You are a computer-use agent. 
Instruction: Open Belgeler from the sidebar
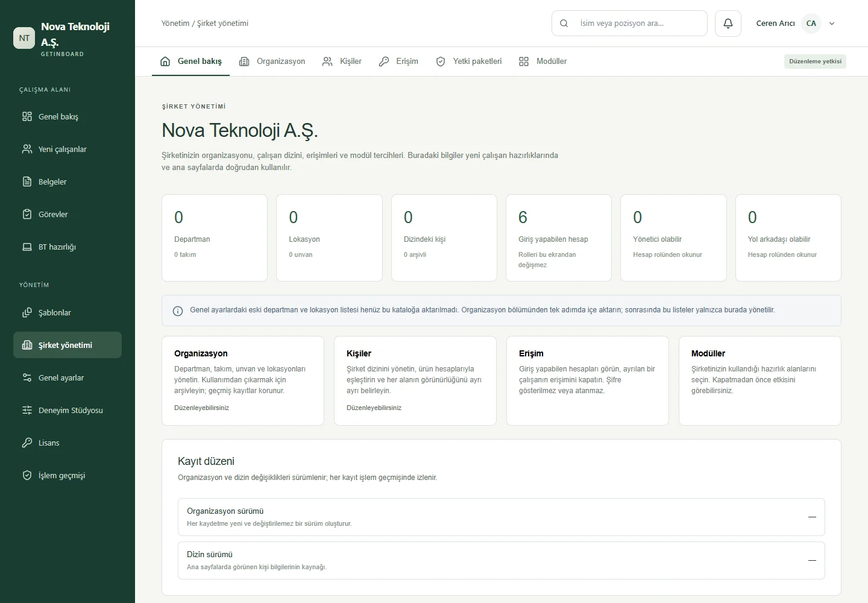[68, 182]
